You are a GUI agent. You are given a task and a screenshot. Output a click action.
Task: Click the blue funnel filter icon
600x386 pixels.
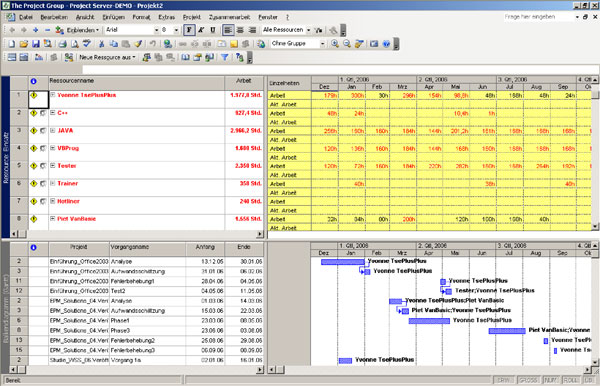tap(225, 57)
